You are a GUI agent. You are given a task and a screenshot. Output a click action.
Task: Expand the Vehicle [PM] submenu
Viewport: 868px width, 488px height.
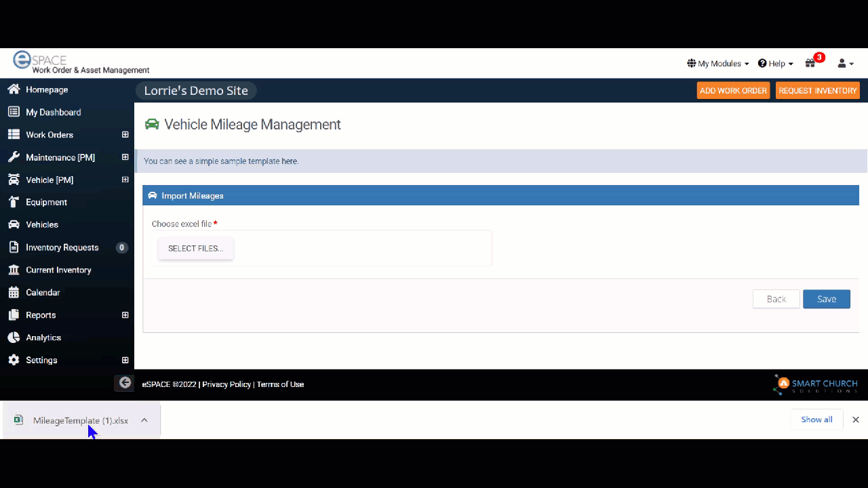coord(125,180)
